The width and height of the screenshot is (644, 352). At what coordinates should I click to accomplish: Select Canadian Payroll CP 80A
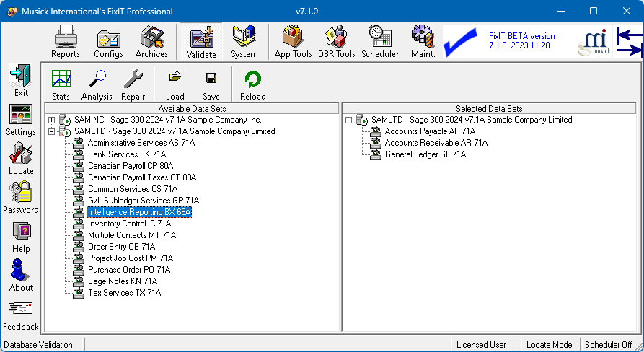pos(131,166)
